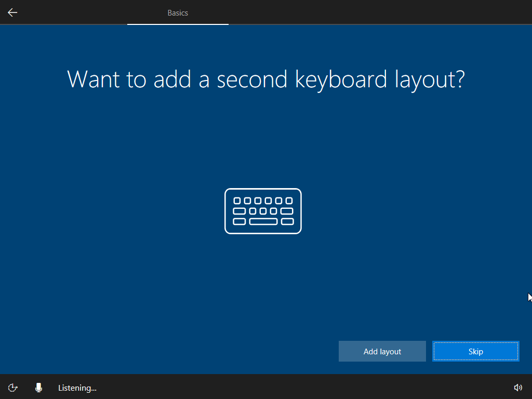Open Ease of Access options icon
The width and height of the screenshot is (532, 399).
[x=13, y=388]
